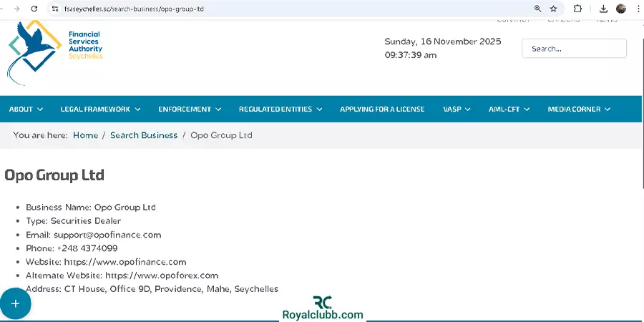
Task: Expand the ABOUT dropdown menu
Action: click(26, 109)
